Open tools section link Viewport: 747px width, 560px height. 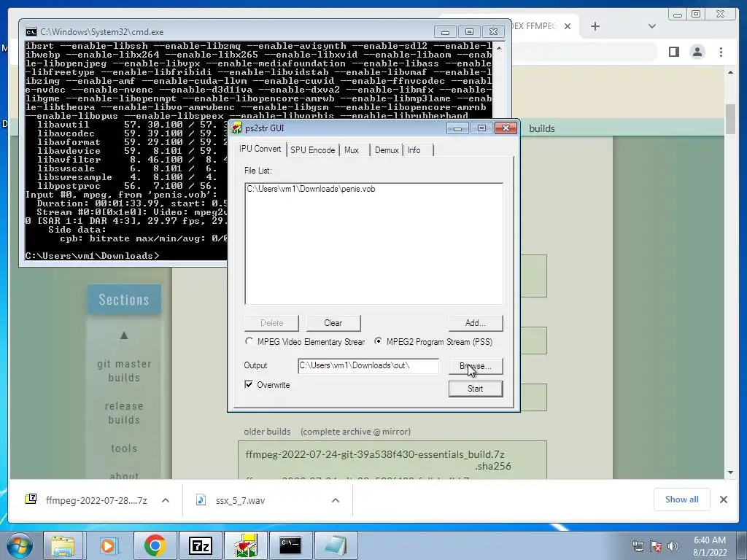[124, 448]
